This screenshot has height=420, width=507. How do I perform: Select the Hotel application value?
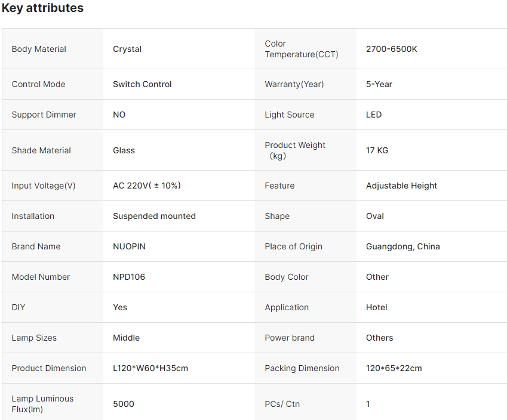(x=376, y=307)
